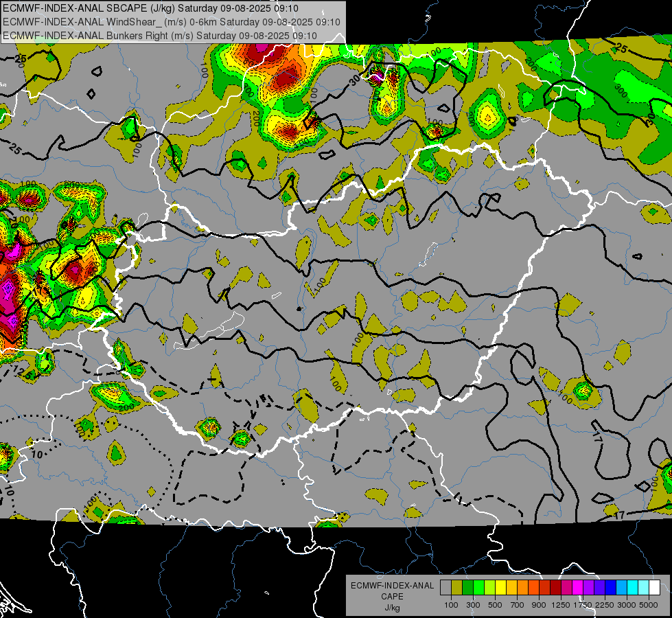This screenshot has width=672, height=618.
Task: Click the 3000 value under the legend bar
Action: (x=627, y=605)
